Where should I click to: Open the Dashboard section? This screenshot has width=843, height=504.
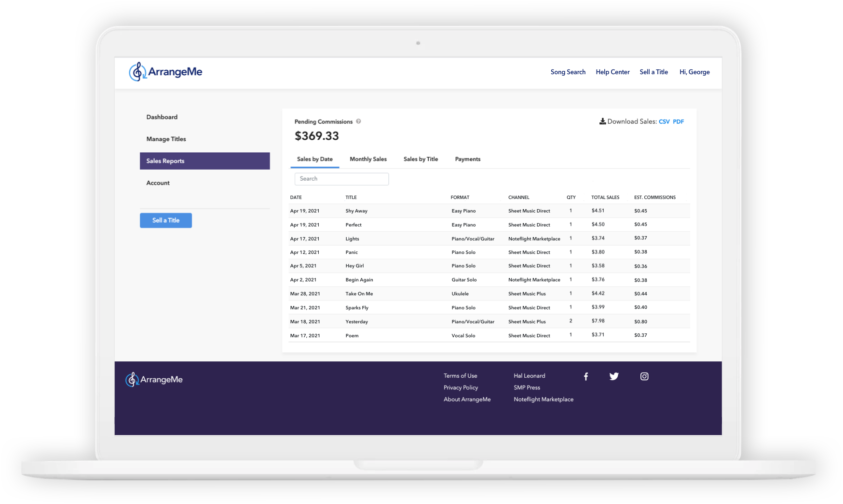pyautogui.click(x=162, y=117)
